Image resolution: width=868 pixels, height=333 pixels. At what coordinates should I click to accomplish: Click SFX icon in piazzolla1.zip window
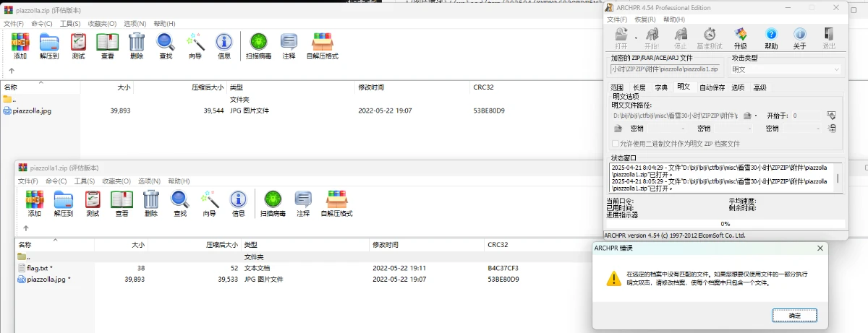pyautogui.click(x=337, y=199)
